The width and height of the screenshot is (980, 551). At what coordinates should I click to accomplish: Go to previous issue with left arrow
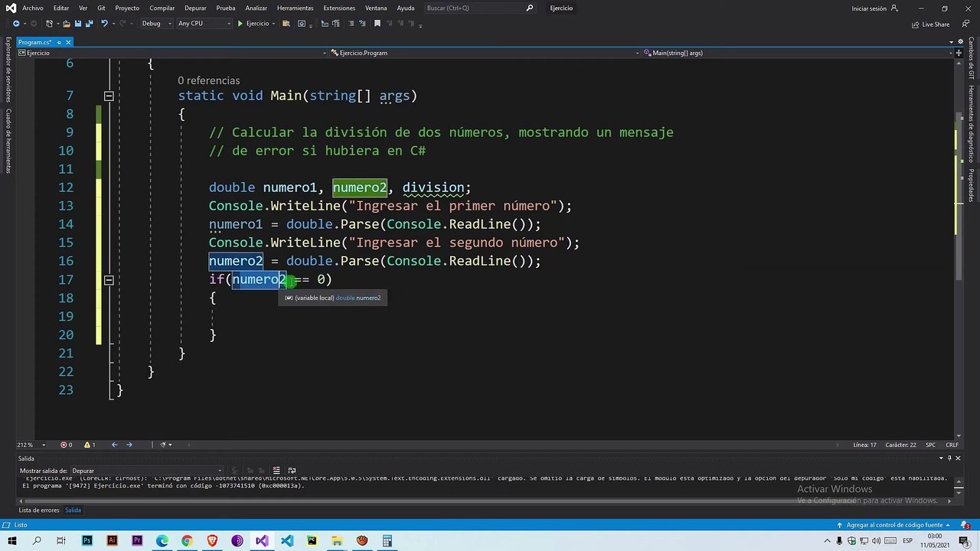coord(114,445)
